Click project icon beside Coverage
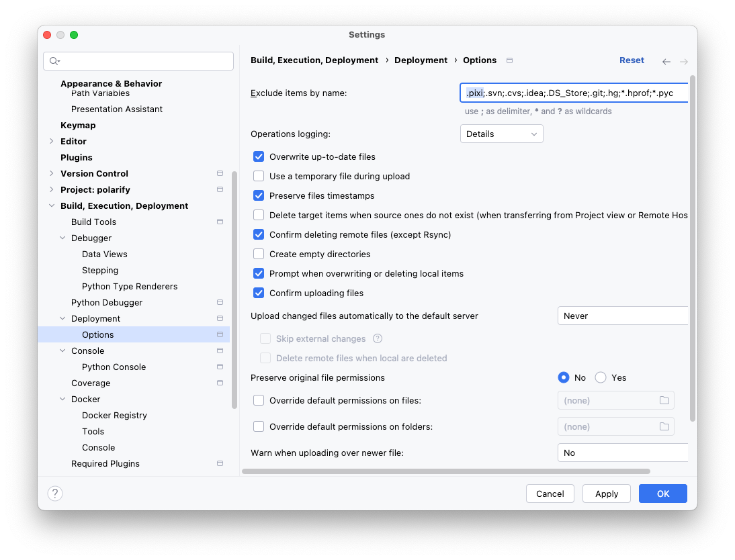This screenshot has height=560, width=735. pyautogui.click(x=220, y=383)
